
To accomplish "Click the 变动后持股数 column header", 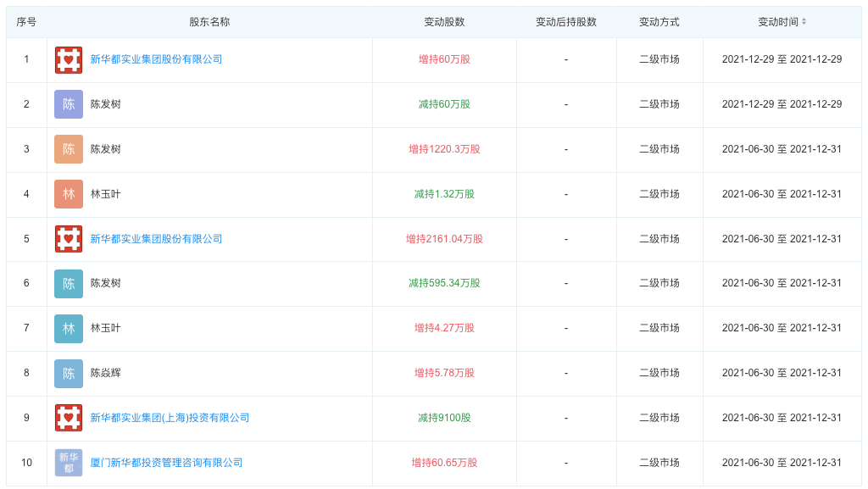I will 566,22.
